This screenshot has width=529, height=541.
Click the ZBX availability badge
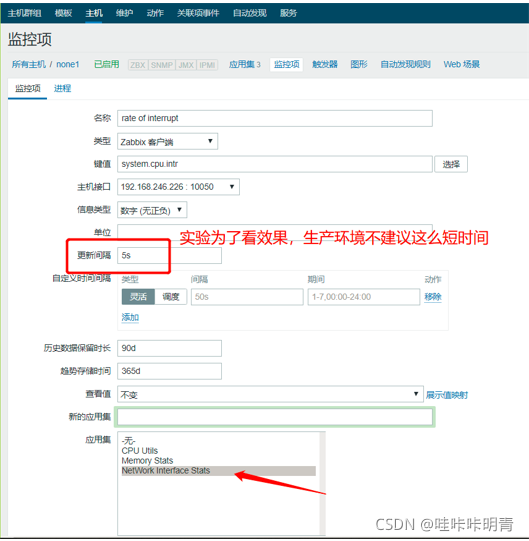coord(138,65)
